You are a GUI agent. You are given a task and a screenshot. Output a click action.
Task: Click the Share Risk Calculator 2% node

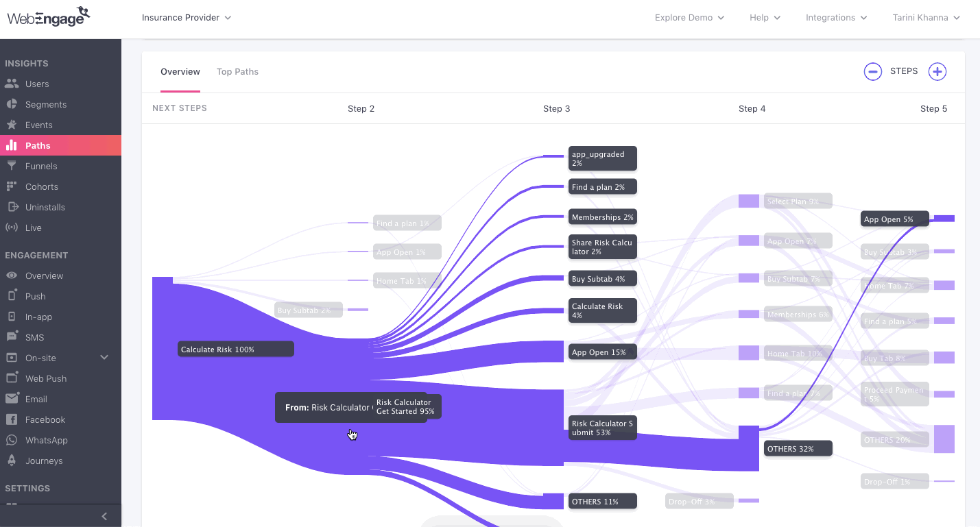click(602, 247)
